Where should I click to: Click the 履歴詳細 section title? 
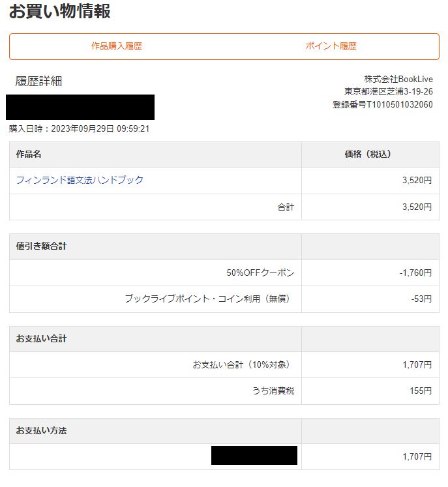(38, 81)
